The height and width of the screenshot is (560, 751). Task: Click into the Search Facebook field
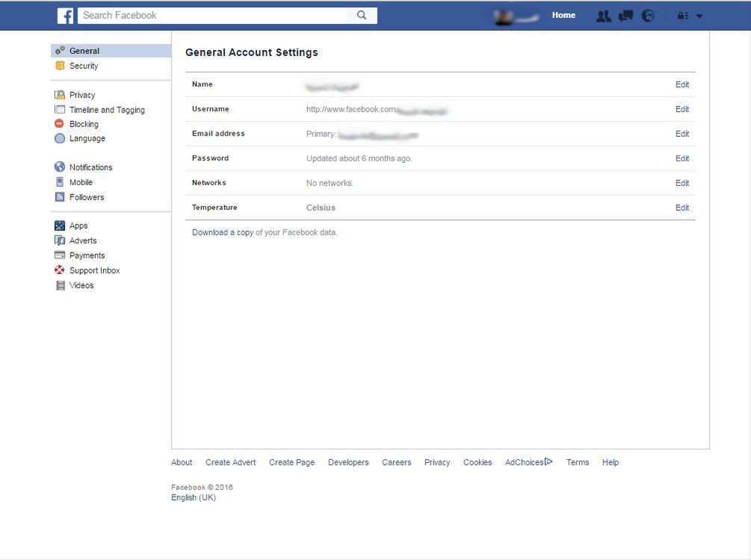(213, 16)
